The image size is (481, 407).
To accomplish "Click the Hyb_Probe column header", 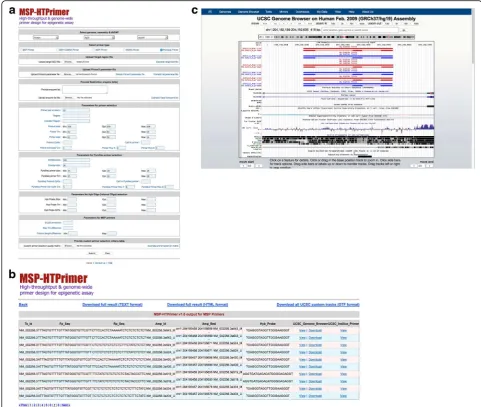I will (267, 324).
